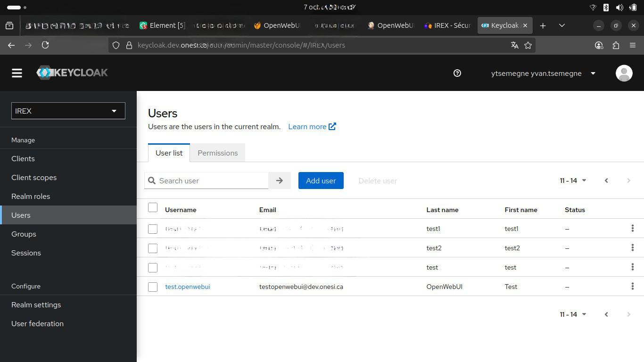644x362 pixels.
Task: Focus the Search user input field
Action: 212,181
